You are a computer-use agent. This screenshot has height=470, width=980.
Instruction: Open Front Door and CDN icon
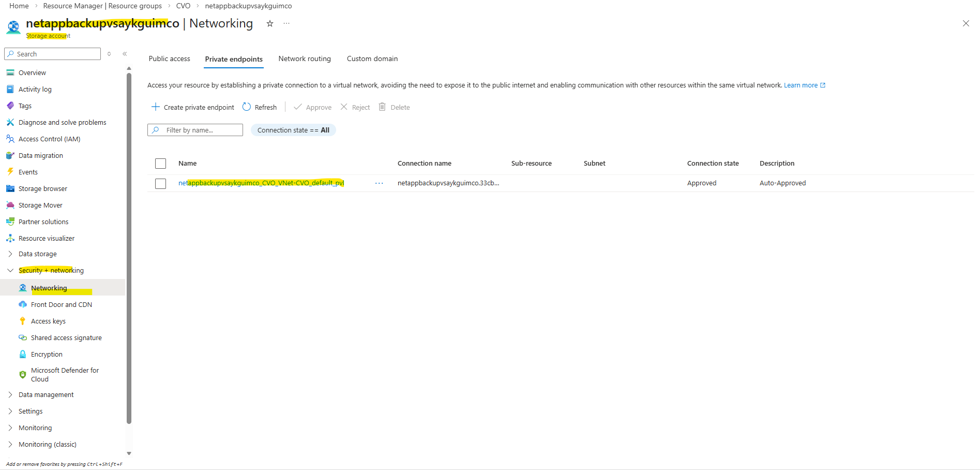click(23, 304)
